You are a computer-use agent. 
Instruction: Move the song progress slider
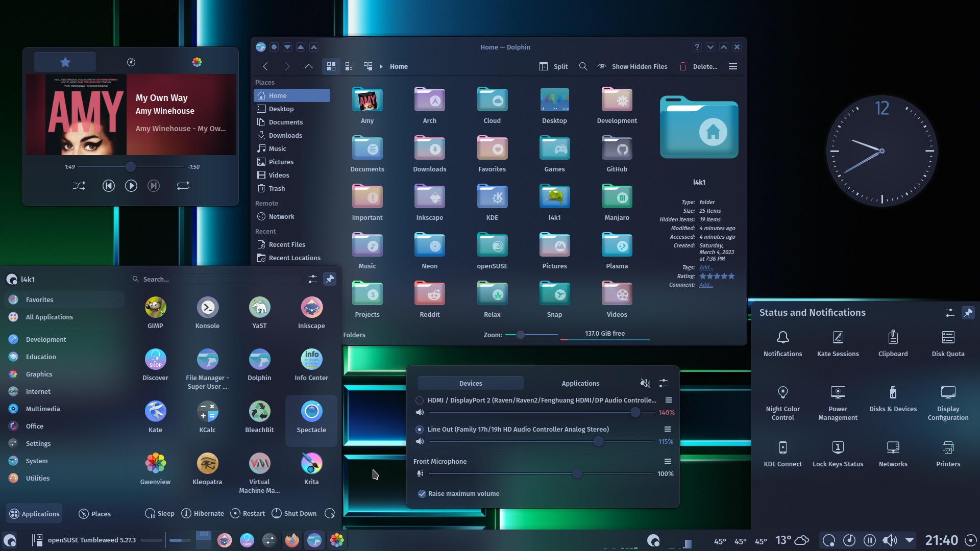(x=131, y=167)
